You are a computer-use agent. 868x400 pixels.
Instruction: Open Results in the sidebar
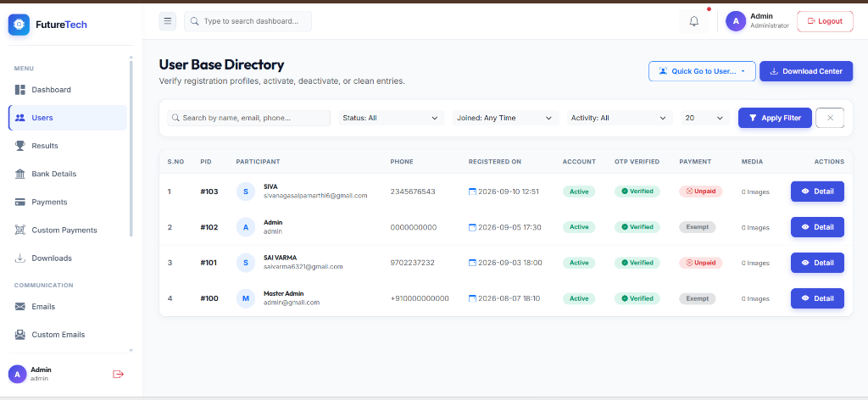tap(68, 146)
